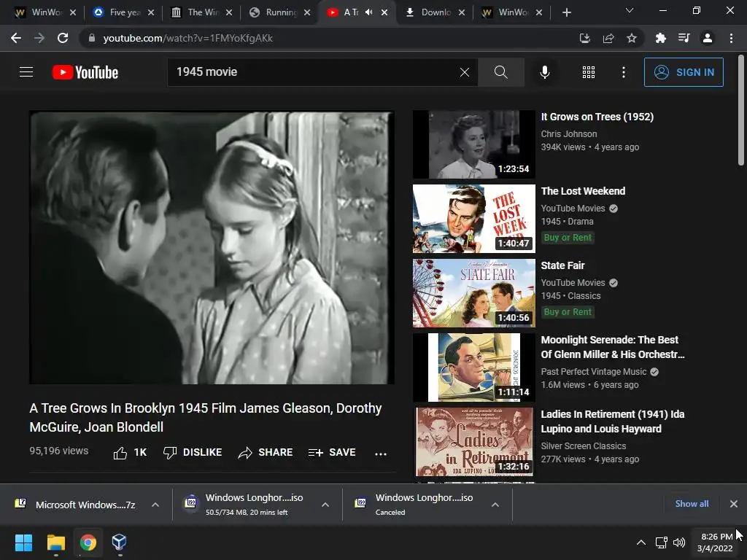
Task: Open It Grows on Trees thumbnail
Action: tap(474, 144)
